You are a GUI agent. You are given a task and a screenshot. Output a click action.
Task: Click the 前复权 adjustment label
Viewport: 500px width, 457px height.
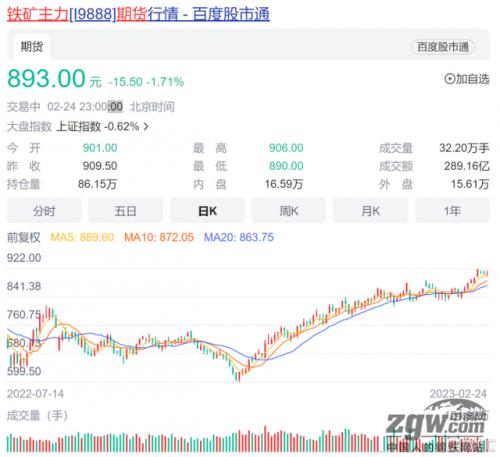[23, 237]
